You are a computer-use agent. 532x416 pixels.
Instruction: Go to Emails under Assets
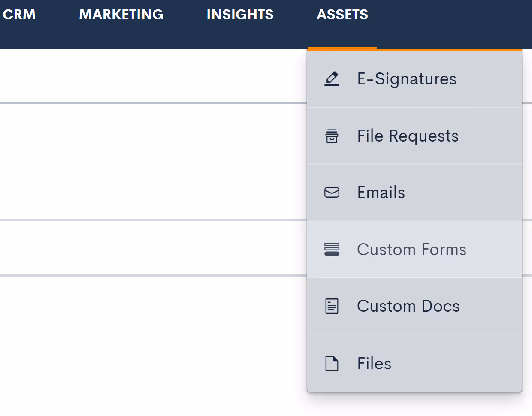point(414,193)
